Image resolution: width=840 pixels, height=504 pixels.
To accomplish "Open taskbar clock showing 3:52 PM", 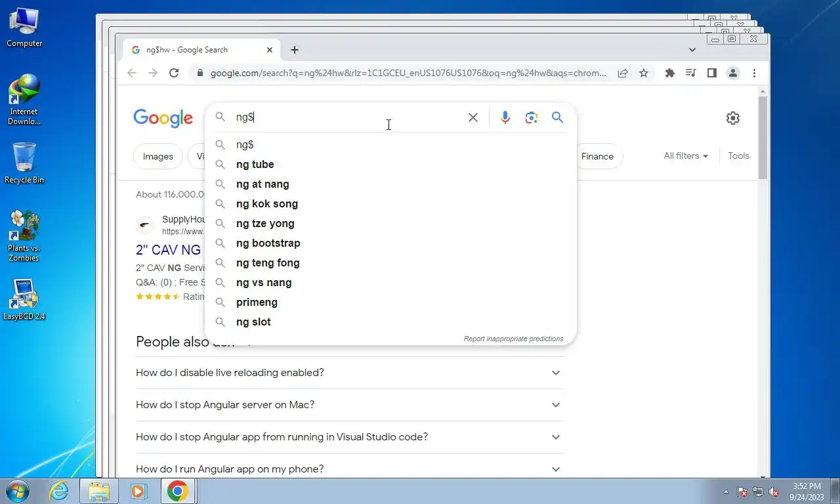I will click(807, 492).
